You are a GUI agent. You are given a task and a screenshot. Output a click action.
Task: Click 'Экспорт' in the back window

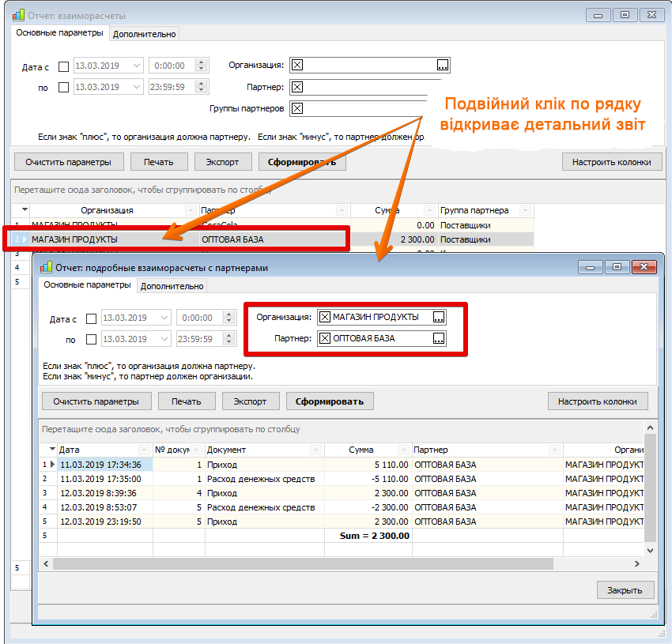point(222,162)
